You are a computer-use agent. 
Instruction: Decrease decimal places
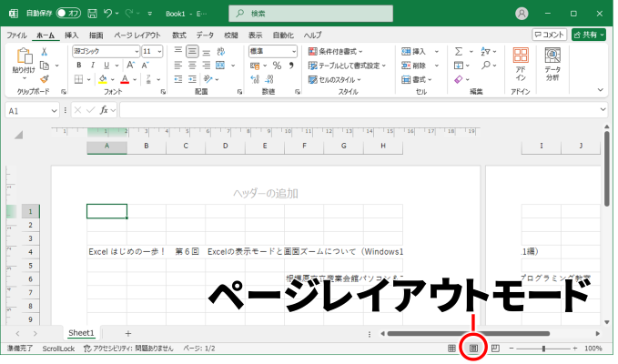point(269,79)
